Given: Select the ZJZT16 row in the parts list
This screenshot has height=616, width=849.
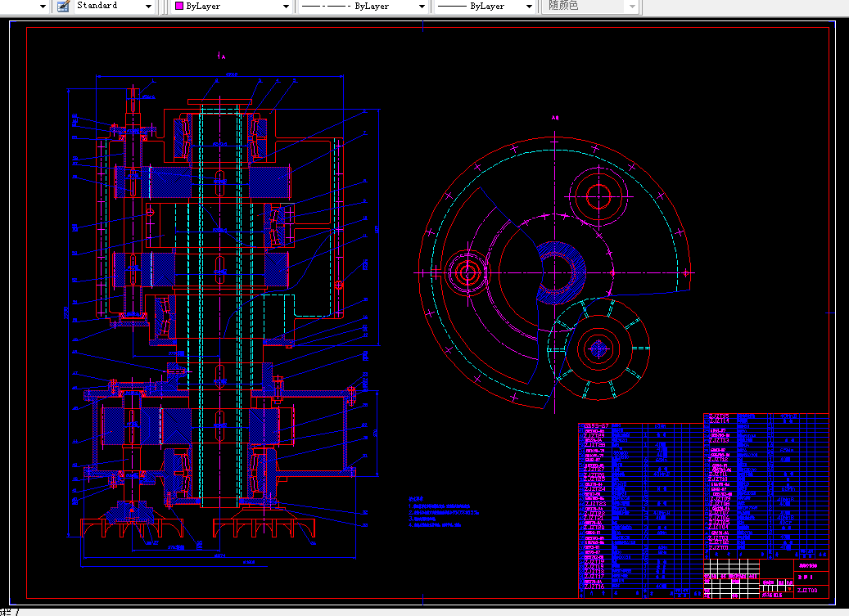Looking at the screenshot, I should click(594, 587).
